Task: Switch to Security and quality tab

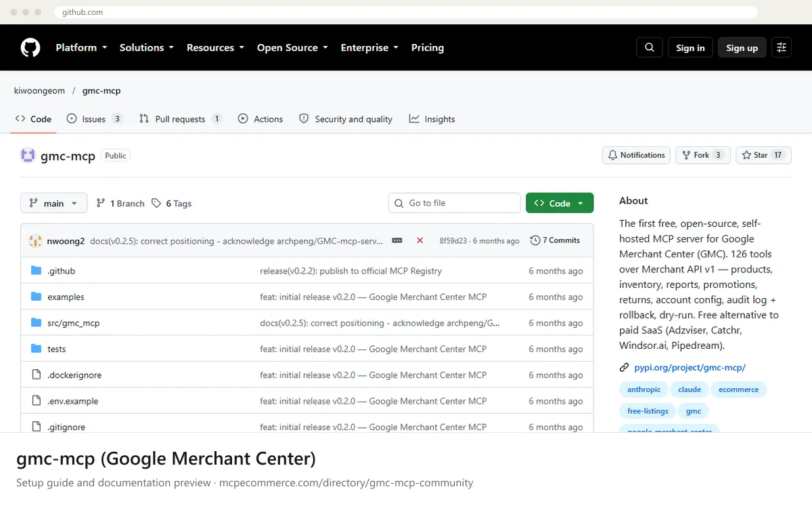Action: click(346, 119)
